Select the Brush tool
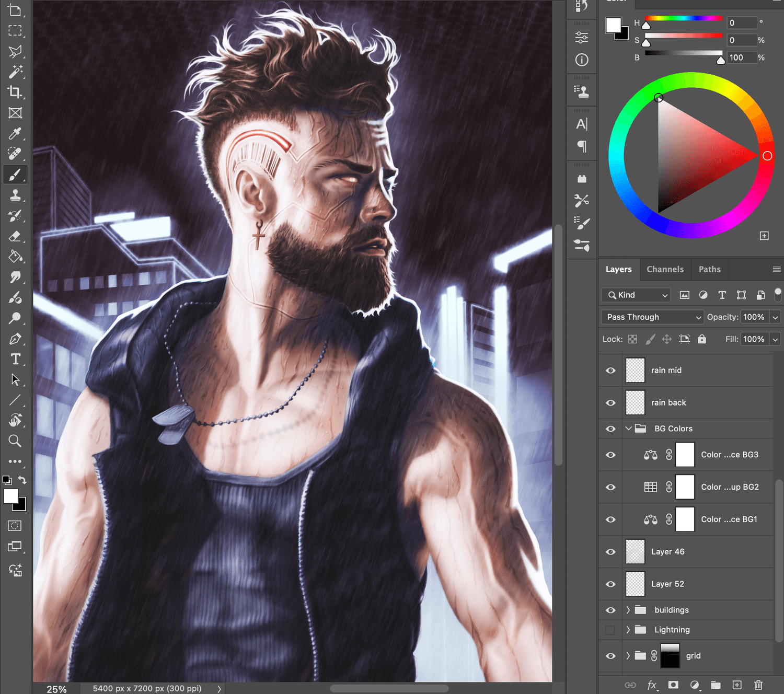Screen dimensions: 784x694 pyautogui.click(x=15, y=175)
